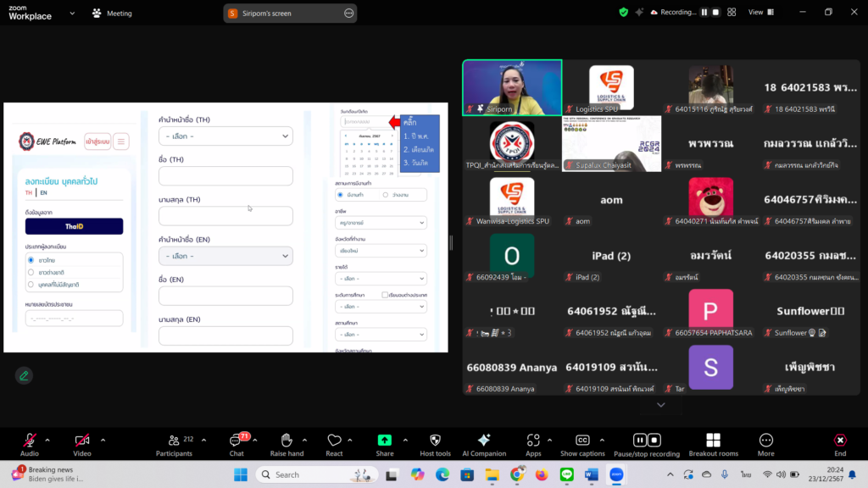868x488 pixels.
Task: Click the ชื่อ (TH) input field
Action: 225,176
